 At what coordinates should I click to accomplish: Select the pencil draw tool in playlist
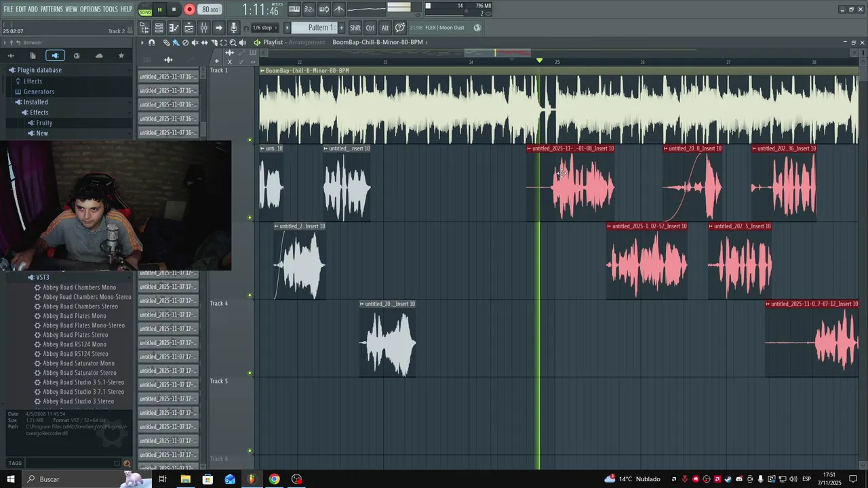[167, 43]
